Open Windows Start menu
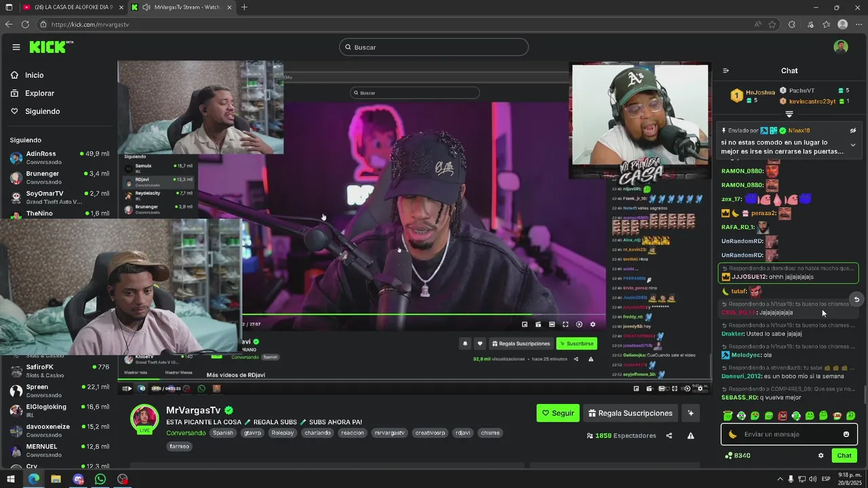Viewport: 868px width, 488px height. pyautogui.click(x=10, y=479)
